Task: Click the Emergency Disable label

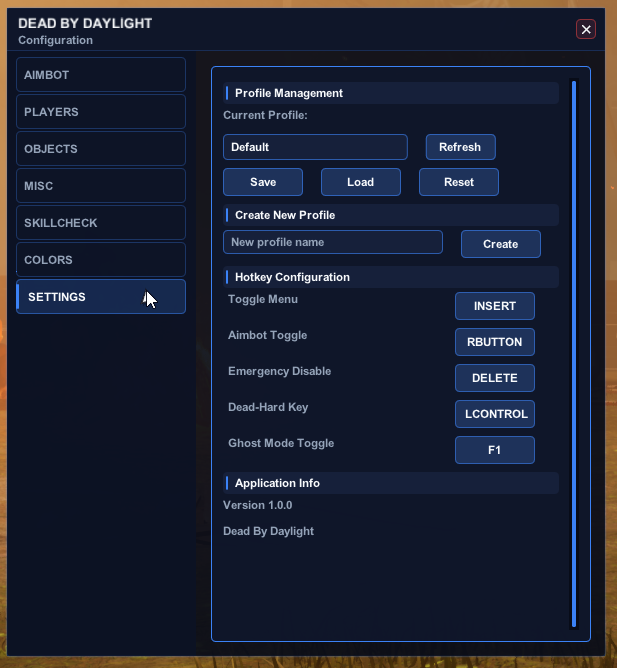Action: (280, 371)
